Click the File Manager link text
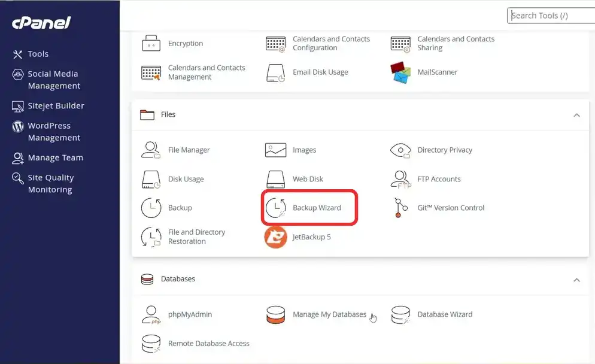This screenshot has height=364, width=595. point(189,150)
